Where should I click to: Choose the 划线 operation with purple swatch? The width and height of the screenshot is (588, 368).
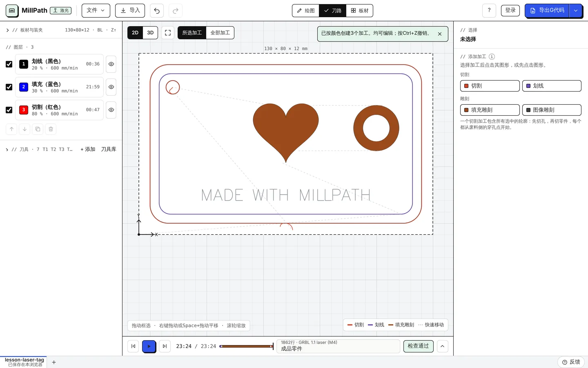tap(552, 86)
